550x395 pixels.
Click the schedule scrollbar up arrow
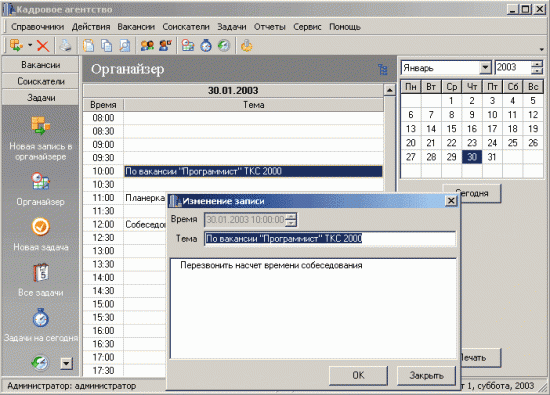[390, 90]
